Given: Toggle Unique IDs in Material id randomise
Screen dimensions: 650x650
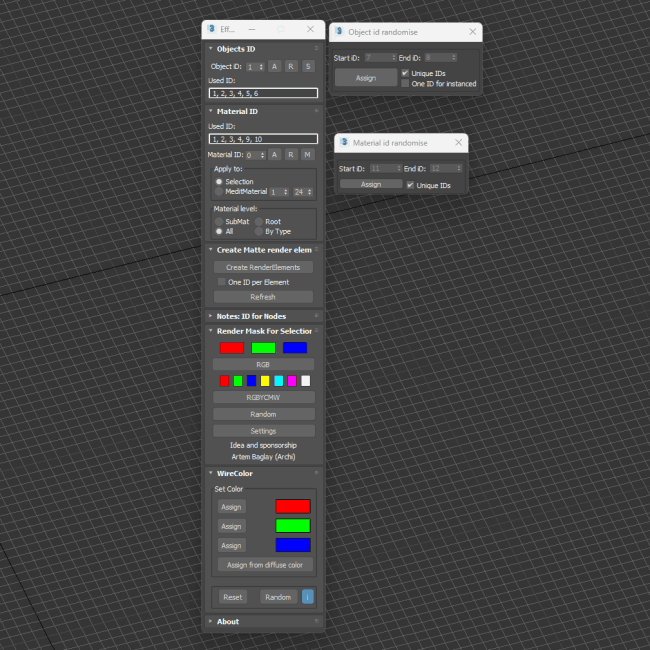Looking at the screenshot, I should pyautogui.click(x=410, y=185).
